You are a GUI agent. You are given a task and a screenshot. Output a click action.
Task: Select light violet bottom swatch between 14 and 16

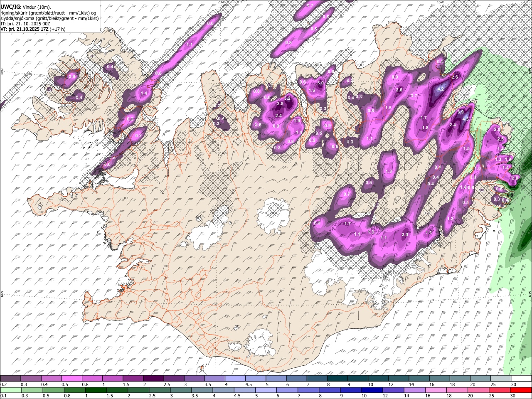[x=415, y=390]
